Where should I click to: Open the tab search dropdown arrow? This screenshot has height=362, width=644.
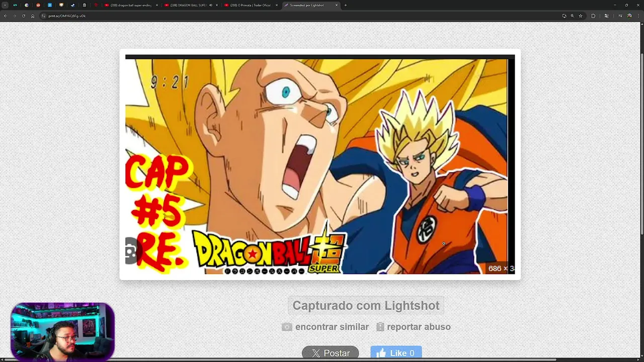point(5,5)
